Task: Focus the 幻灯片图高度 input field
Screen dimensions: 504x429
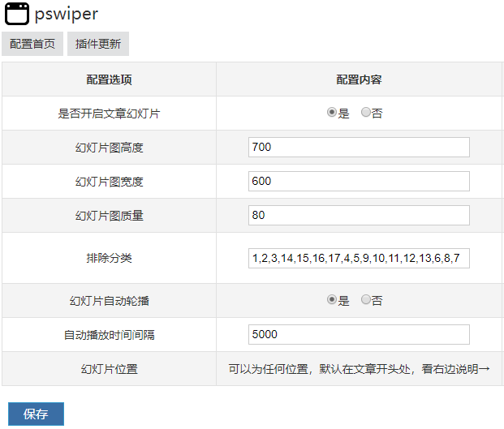Action: (359, 147)
